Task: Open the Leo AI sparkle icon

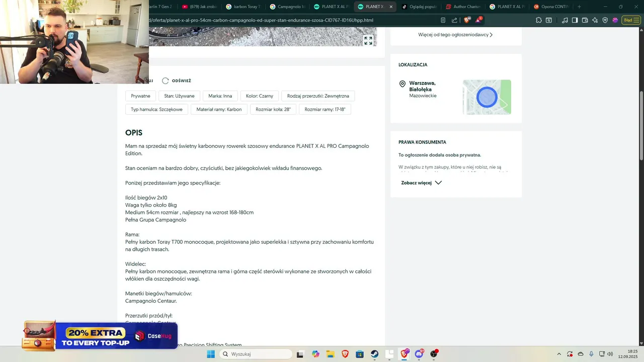Action: tap(595, 20)
